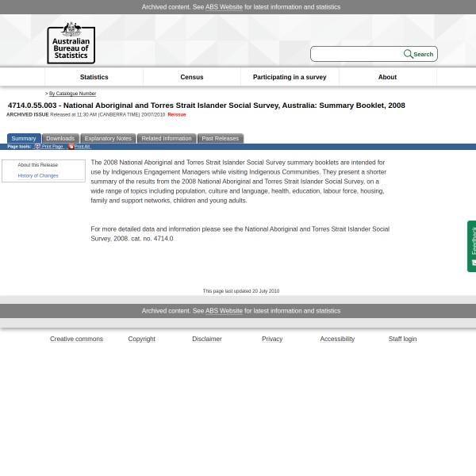Open the Census menu
Screen dimensions: 476x476
pos(192,77)
